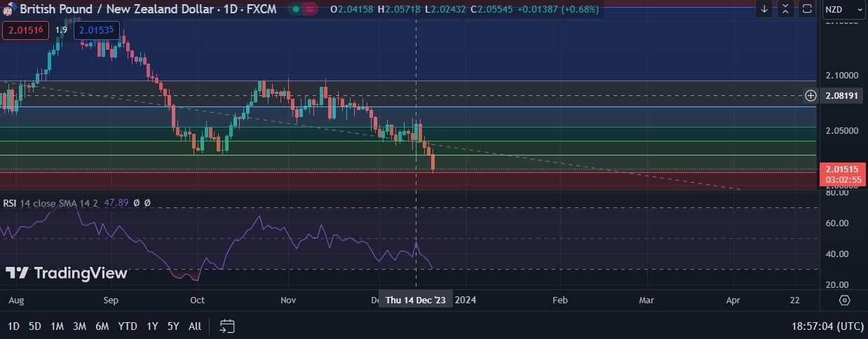Click the down arrow pane button

coord(764,9)
